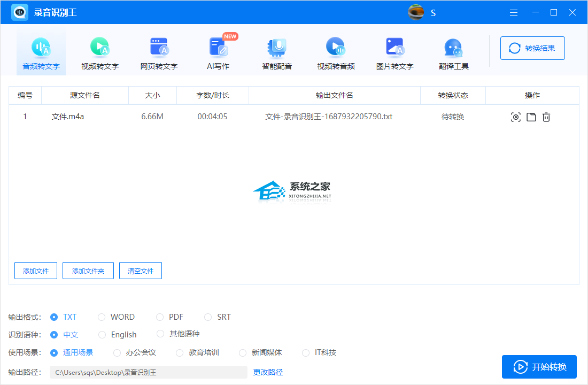This screenshot has width=588, height=385.
Task: Open the 智能配音 smart dubbing tool
Action: point(277,53)
